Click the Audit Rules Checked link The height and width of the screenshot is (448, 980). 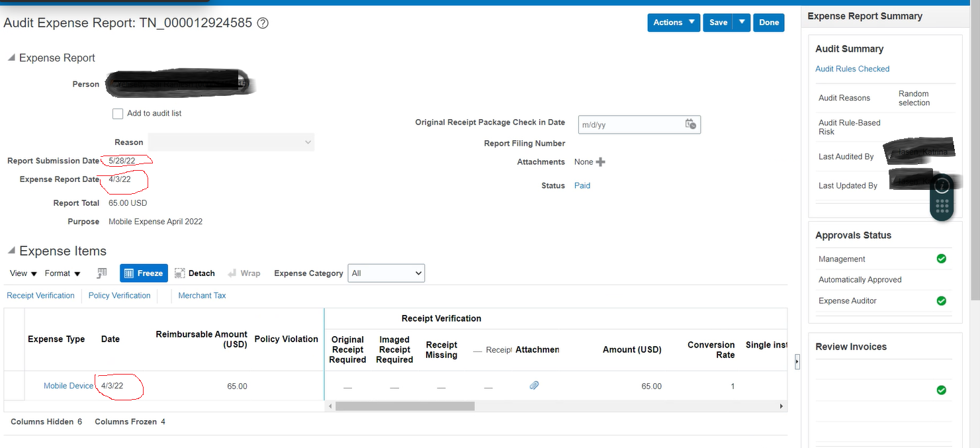pos(852,68)
